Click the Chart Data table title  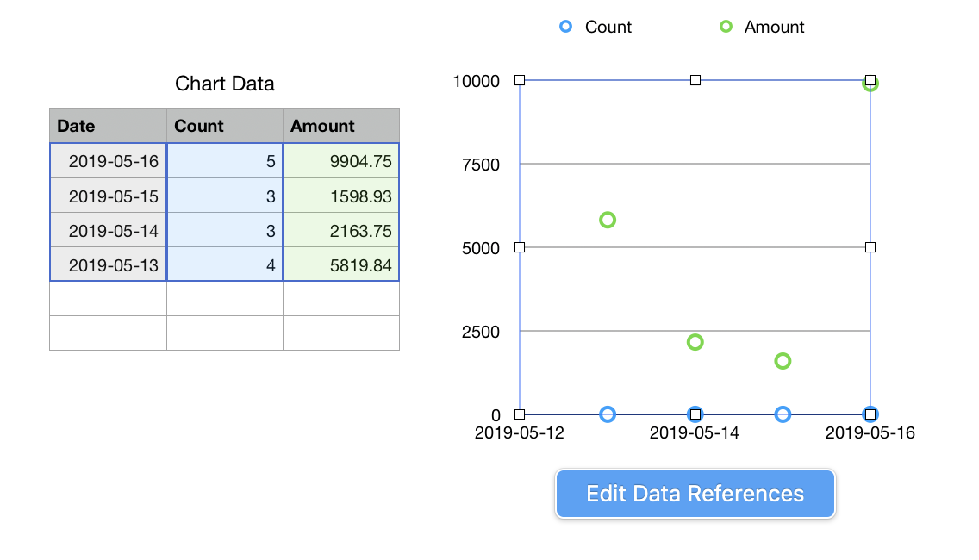click(225, 84)
